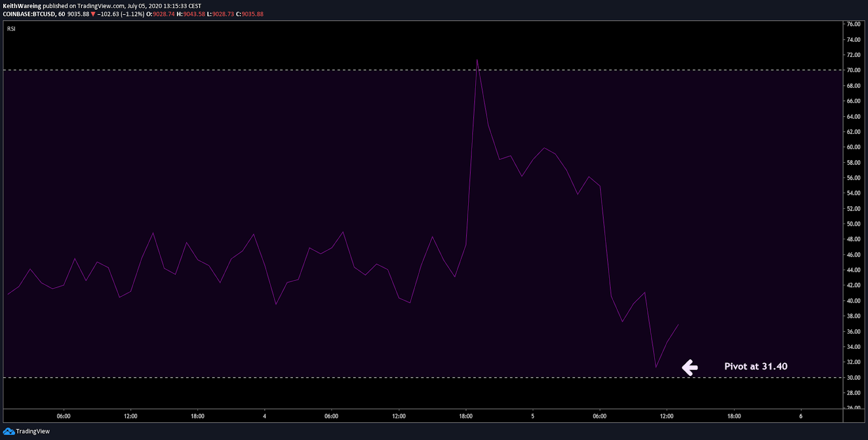Click the 70.00 level on price axis
The width and height of the screenshot is (868, 440).
coord(853,70)
